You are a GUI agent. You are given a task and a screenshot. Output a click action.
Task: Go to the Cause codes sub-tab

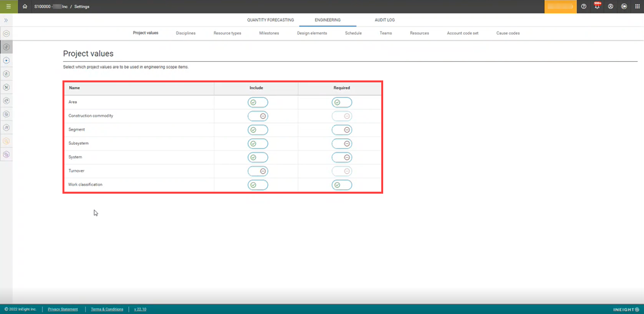[x=508, y=33]
